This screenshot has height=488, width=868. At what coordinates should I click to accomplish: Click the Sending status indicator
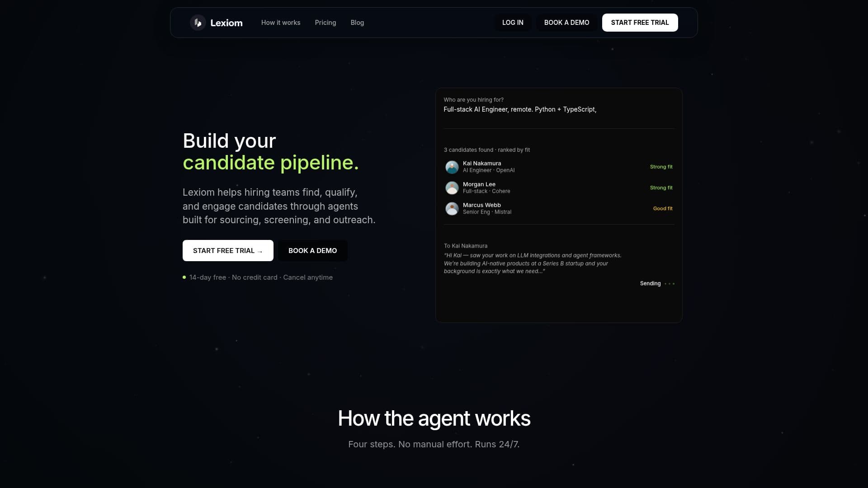click(x=657, y=283)
